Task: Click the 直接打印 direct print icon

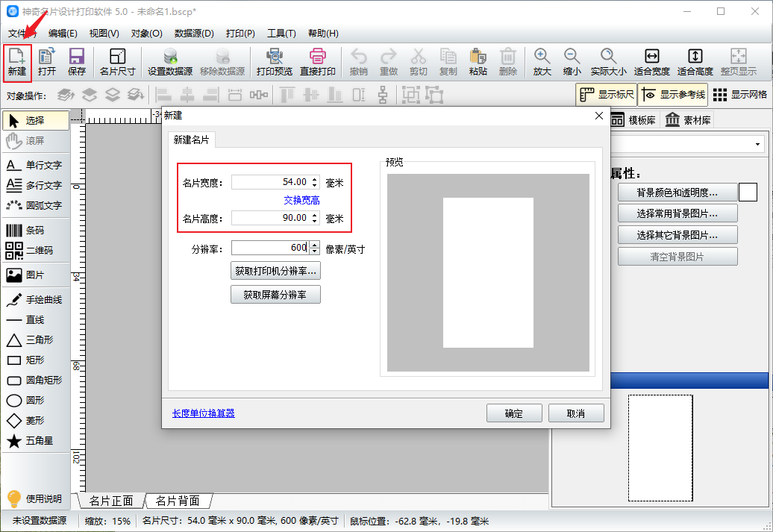Action: (x=318, y=62)
